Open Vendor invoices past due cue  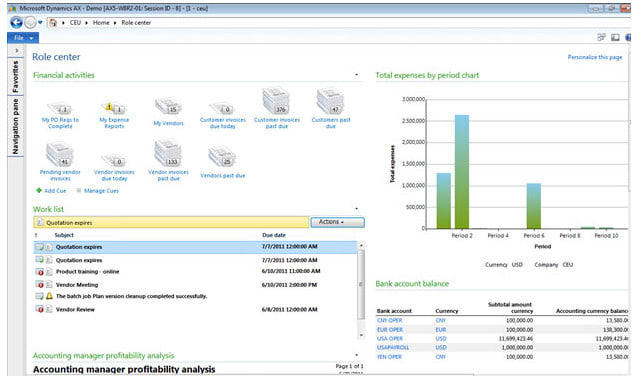click(x=168, y=160)
